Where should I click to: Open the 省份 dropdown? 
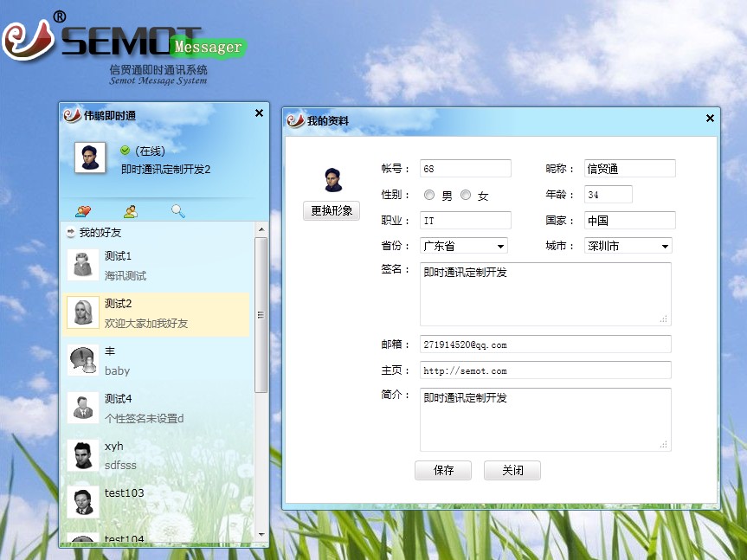click(464, 246)
